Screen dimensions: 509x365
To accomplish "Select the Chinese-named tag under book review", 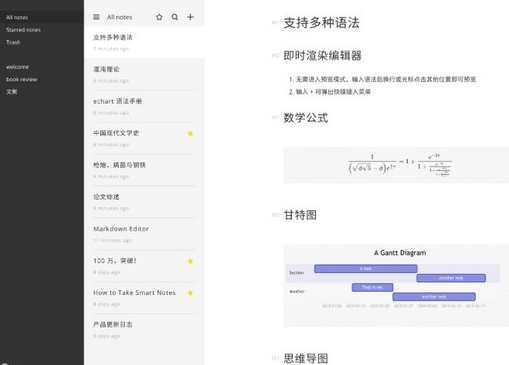I will click(12, 92).
